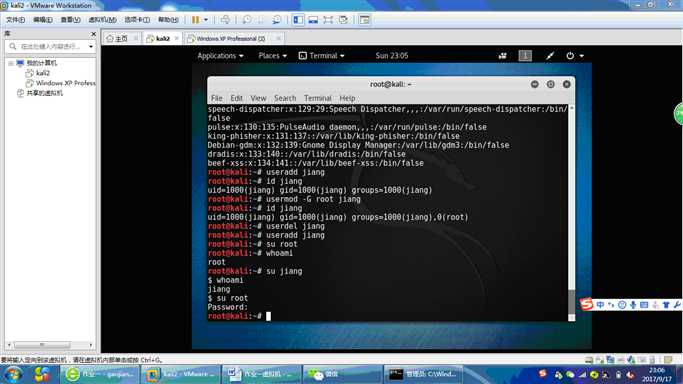Click the Sun 23:05 clock in Kali
The image size is (683, 384).
pos(392,56)
